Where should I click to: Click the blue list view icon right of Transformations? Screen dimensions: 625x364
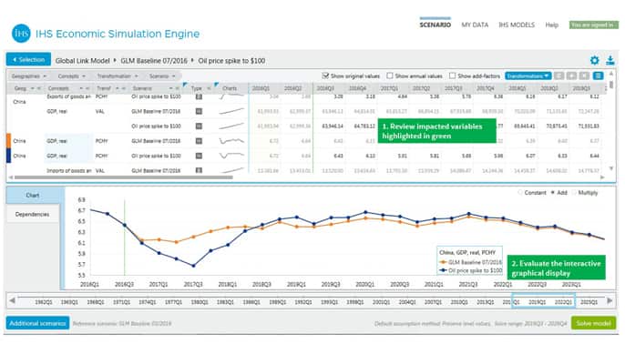598,76
